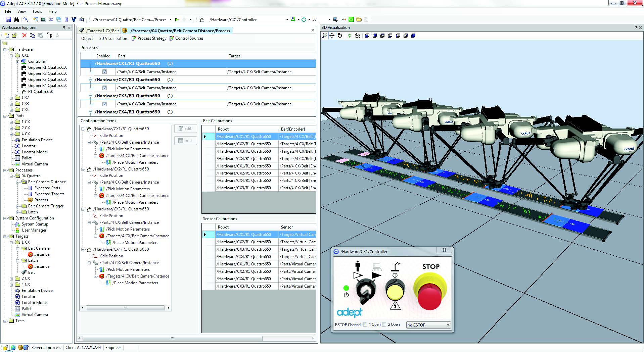Screen dimensions: 644x352
Task: Open the Process Strategy editor
Action: pyautogui.click(x=149, y=38)
